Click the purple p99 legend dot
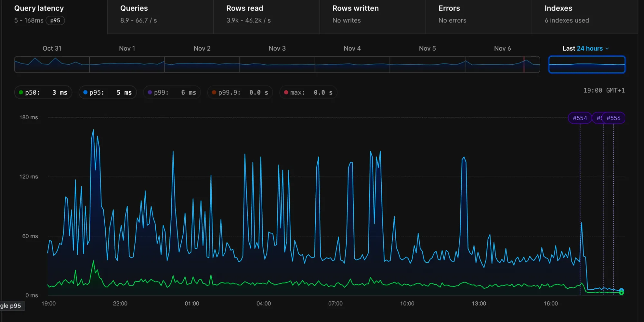Viewport: 644px width, 322px height. 150,93
